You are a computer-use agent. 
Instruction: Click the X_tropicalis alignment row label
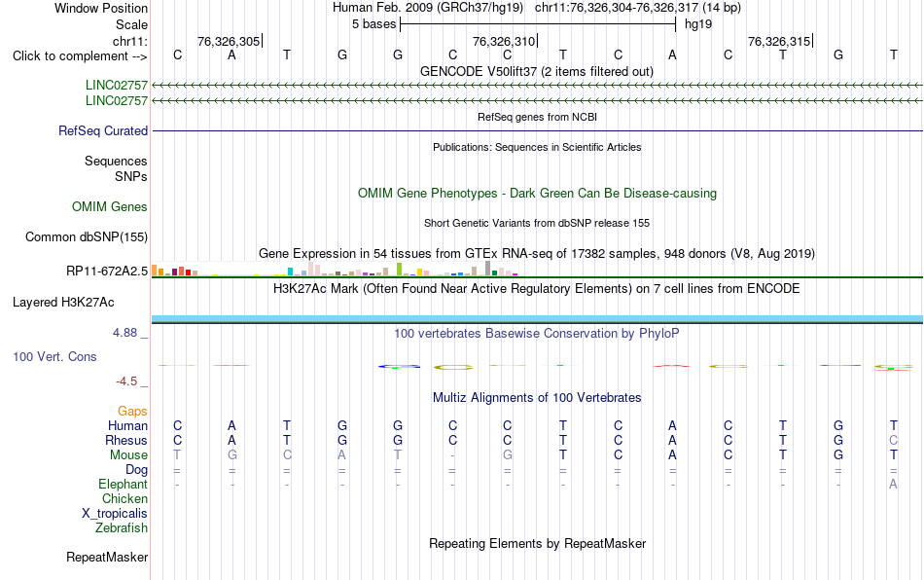point(115,514)
